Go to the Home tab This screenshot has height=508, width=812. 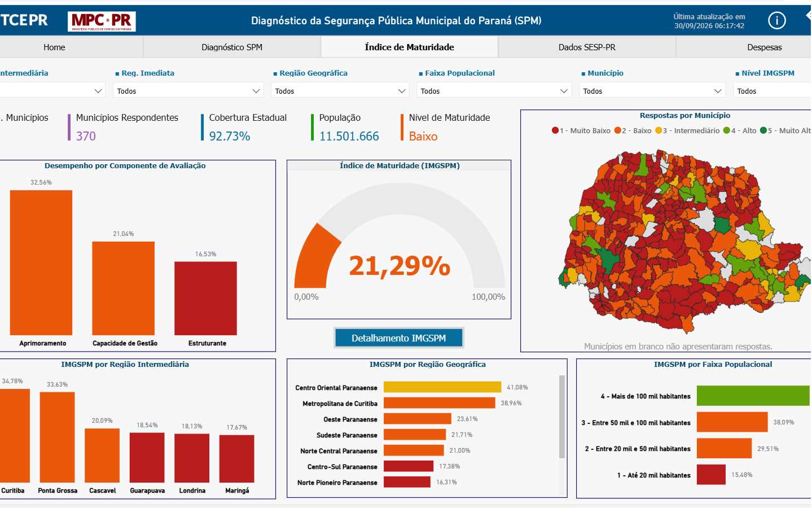pos(54,47)
